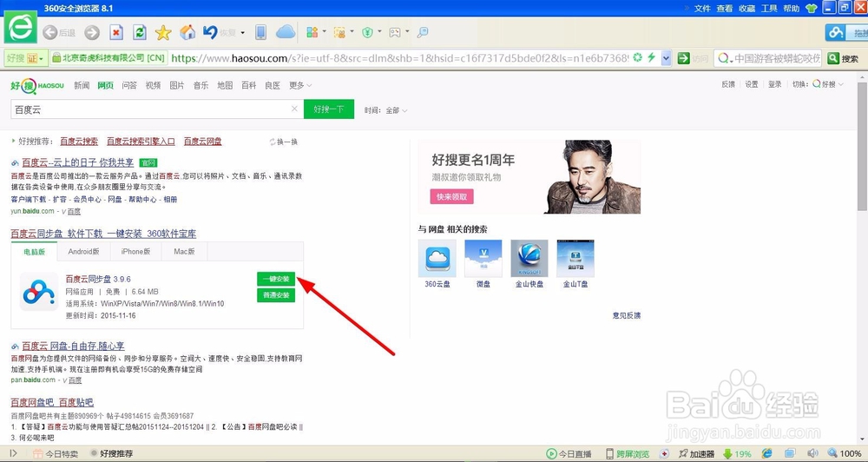This screenshot has width=868, height=462.
Task: Click the 换一换 refresh suggestions link
Action: coord(284,142)
